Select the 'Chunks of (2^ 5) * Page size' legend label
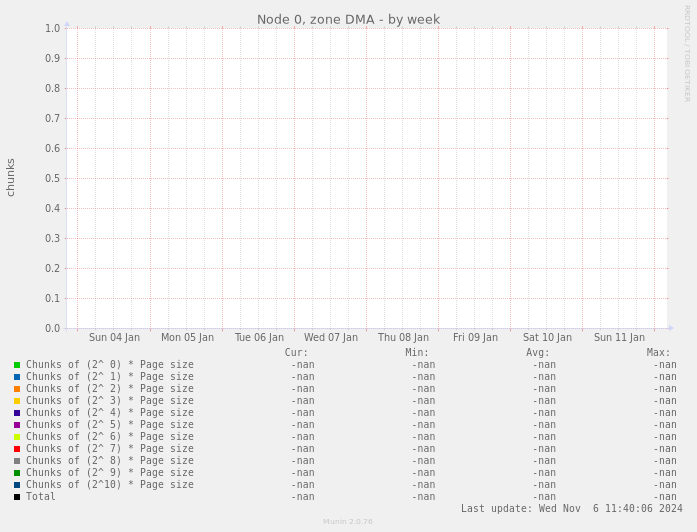697x532 pixels. coord(110,425)
